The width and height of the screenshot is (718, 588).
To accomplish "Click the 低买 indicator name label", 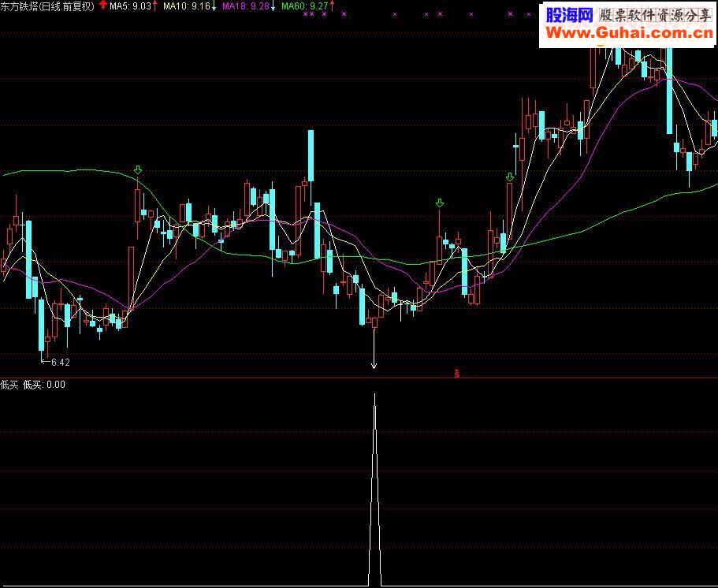I will [9, 385].
